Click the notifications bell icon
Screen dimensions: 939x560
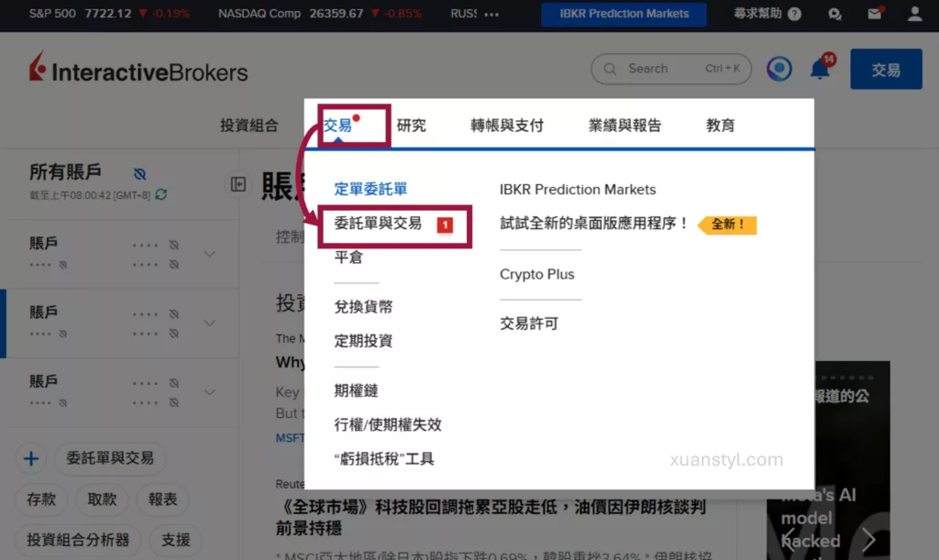(x=820, y=70)
